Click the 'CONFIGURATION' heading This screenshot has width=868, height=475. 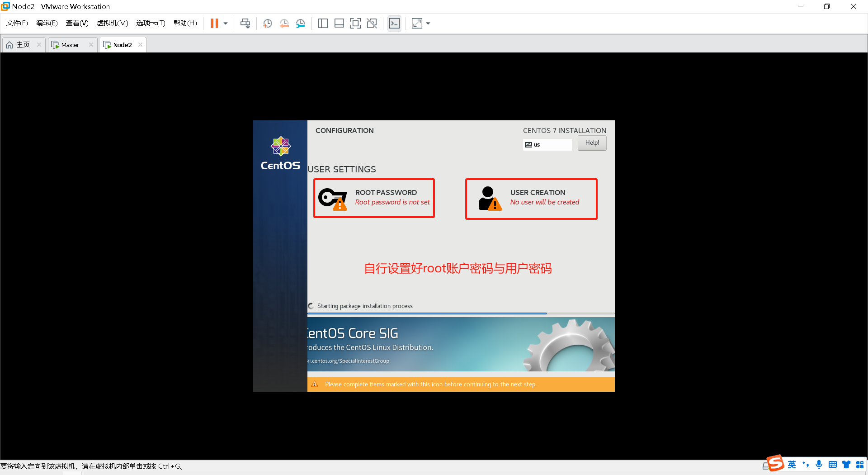tap(344, 131)
